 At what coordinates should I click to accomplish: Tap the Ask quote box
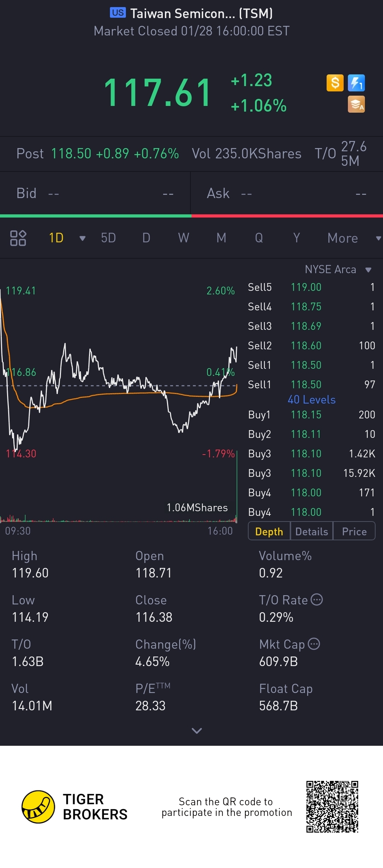point(287,193)
